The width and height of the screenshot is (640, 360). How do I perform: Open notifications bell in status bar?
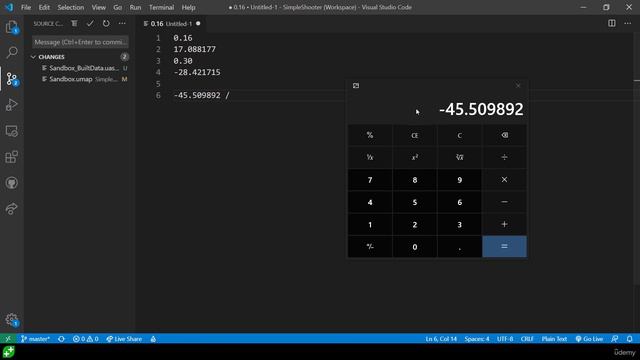[630, 339]
